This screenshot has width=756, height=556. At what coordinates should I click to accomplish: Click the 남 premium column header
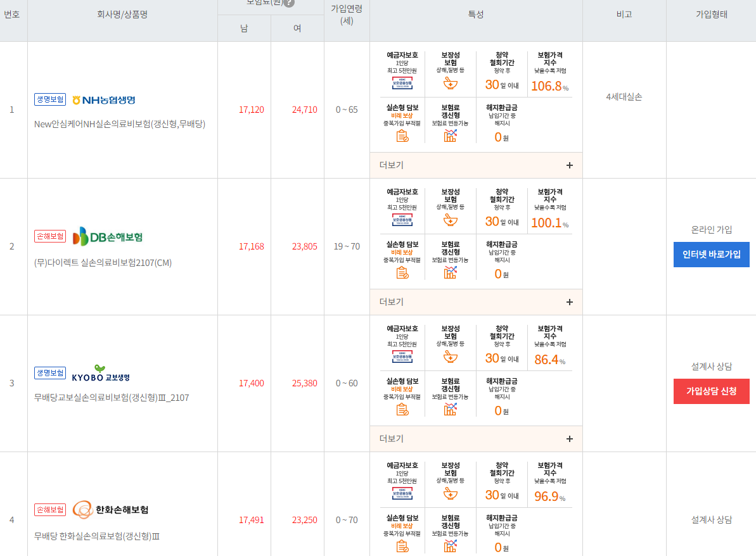(x=244, y=28)
